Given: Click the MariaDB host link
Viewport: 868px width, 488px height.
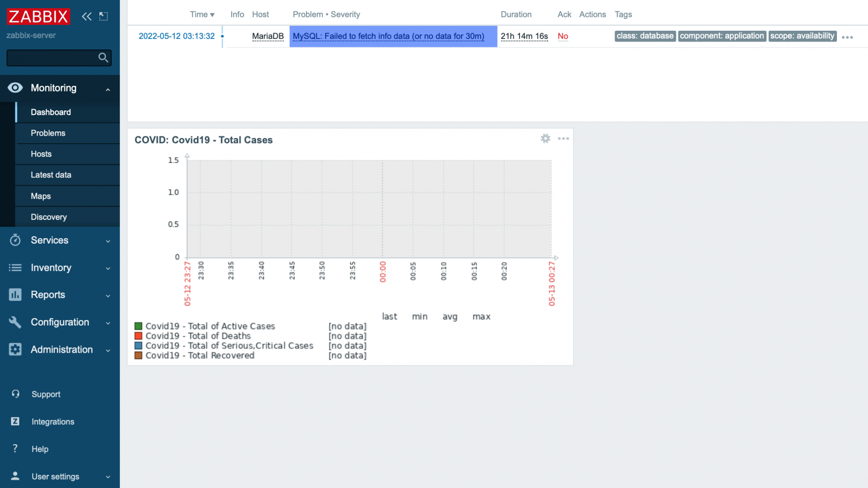Looking at the screenshot, I should (267, 36).
